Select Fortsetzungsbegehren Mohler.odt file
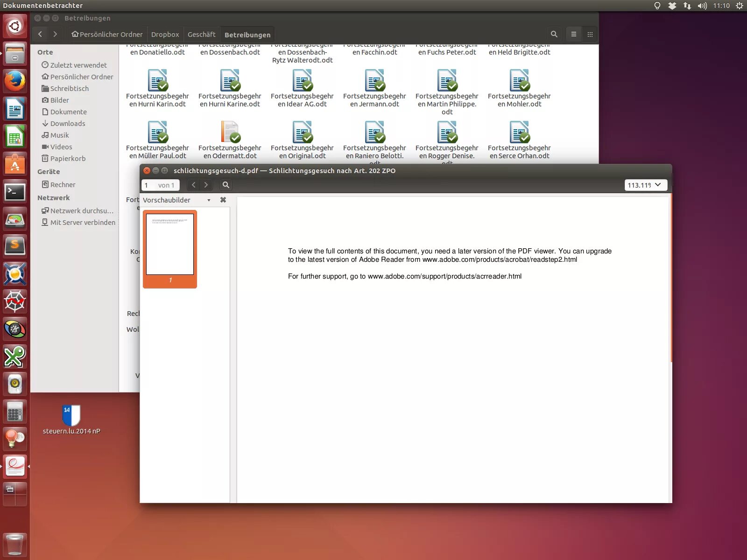 [519, 88]
